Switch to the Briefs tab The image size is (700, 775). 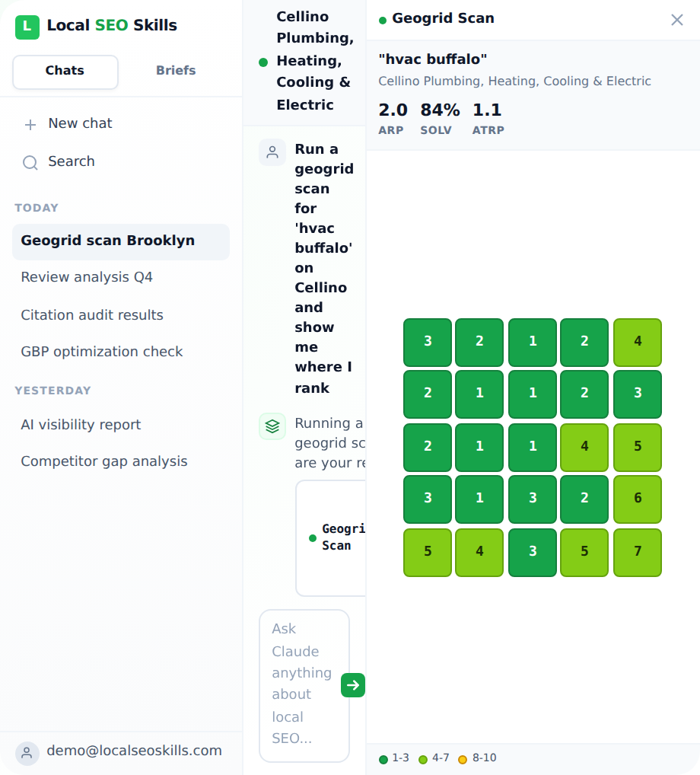(x=176, y=71)
